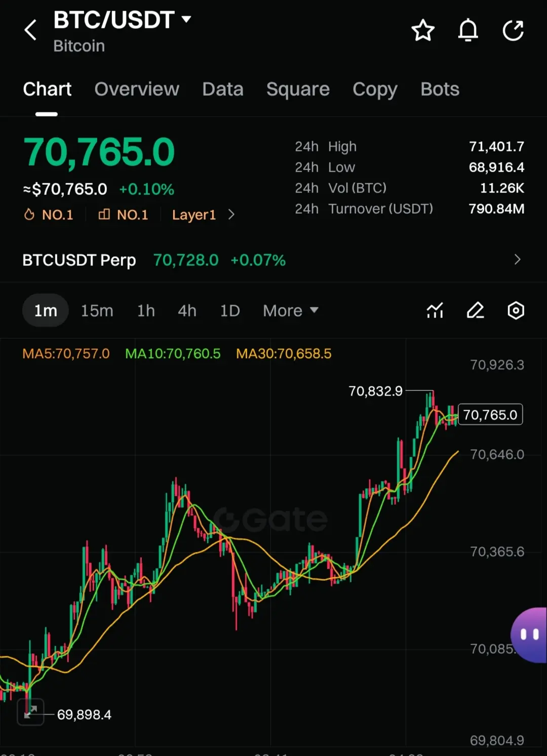The width and height of the screenshot is (547, 756).
Task: Tap the 24h Vol (BTC) value 11.26K
Action: (x=502, y=188)
